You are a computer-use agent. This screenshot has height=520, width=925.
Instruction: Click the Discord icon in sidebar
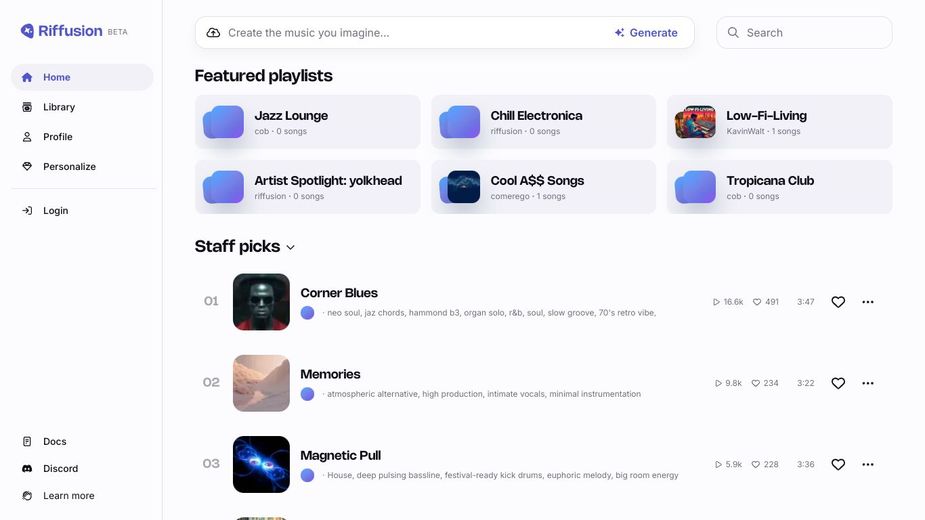[27, 468]
